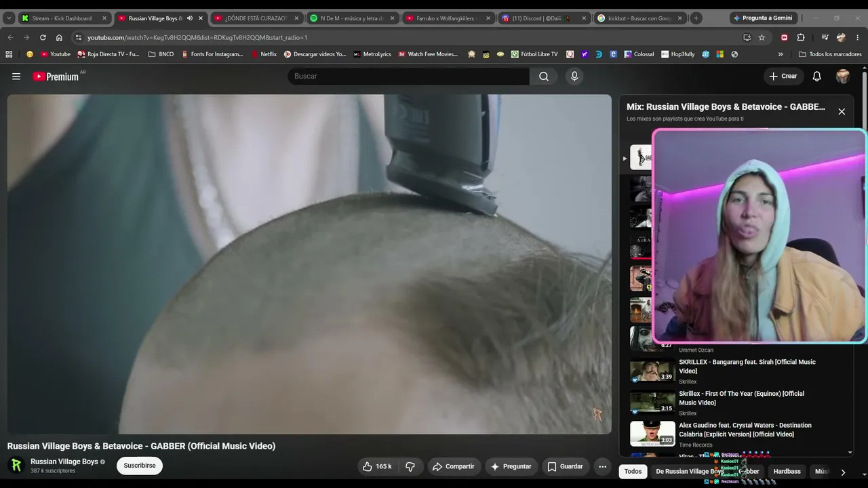This screenshot has width=868, height=488.
Task: Switch to the Farruko x Wolfangkillers tab
Action: (x=448, y=18)
